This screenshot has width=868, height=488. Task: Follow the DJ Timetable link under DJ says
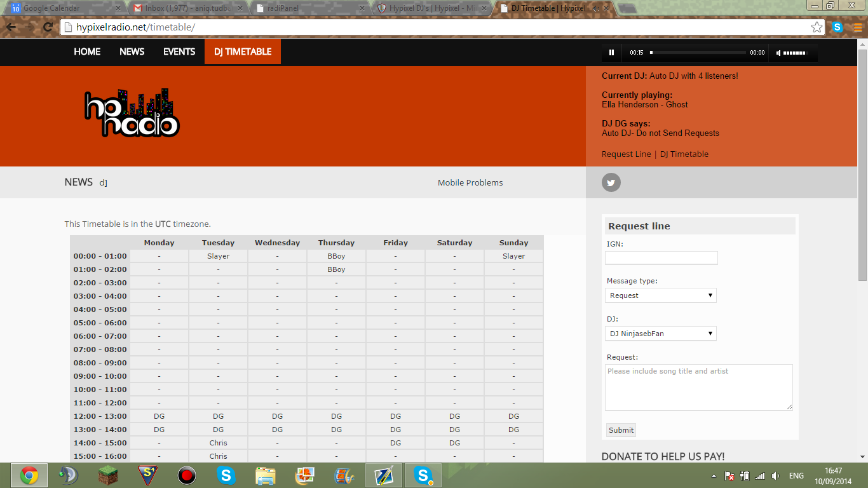click(684, 154)
